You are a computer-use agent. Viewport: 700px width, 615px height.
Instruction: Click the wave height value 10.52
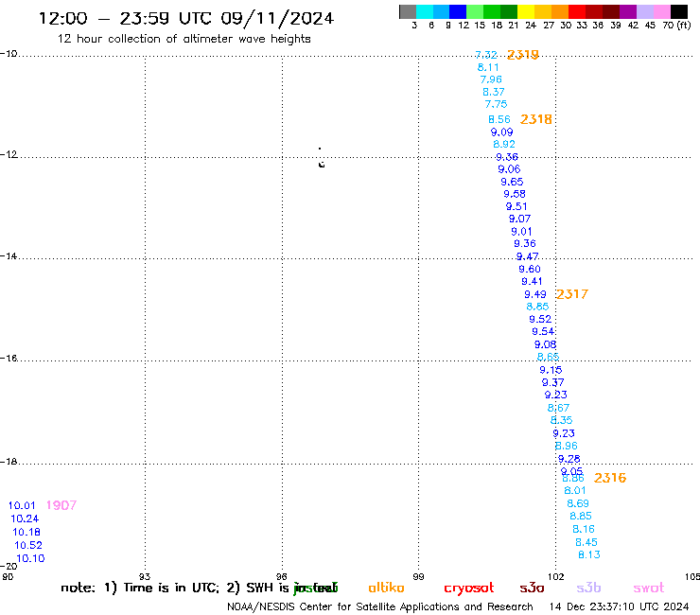[x=28, y=545]
